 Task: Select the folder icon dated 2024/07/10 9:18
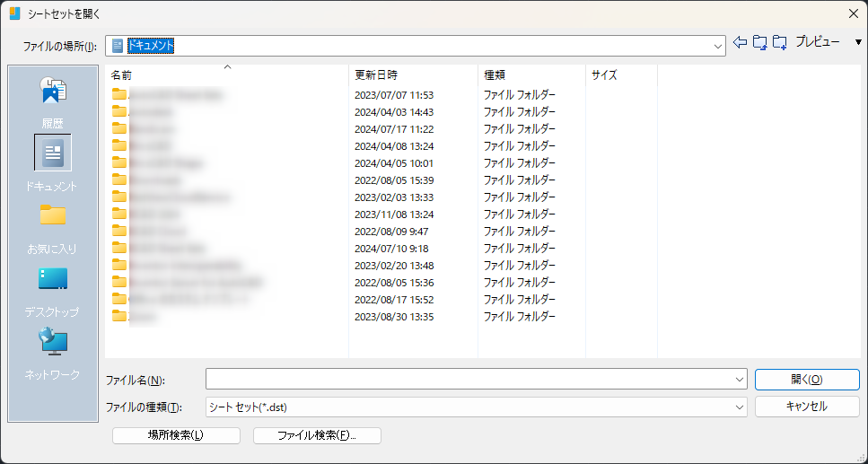click(x=119, y=248)
